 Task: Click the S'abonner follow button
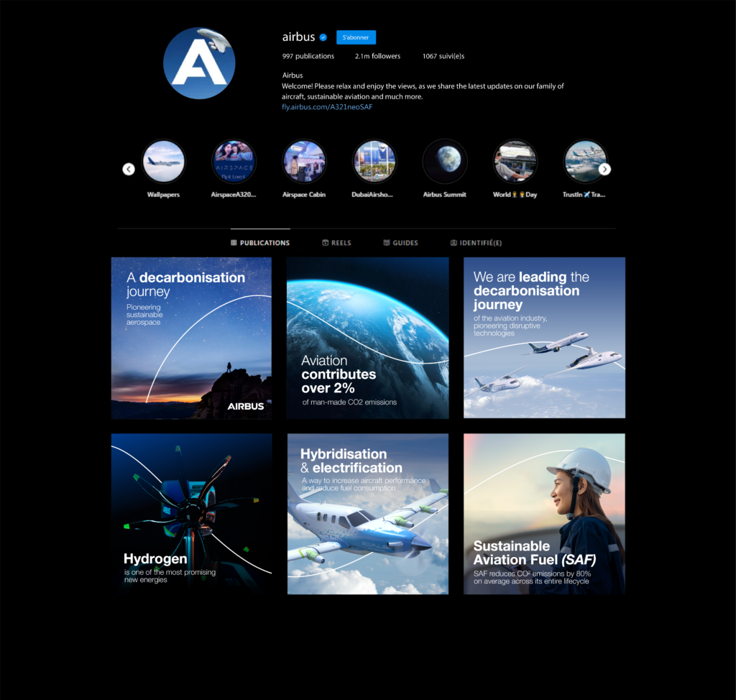356,37
